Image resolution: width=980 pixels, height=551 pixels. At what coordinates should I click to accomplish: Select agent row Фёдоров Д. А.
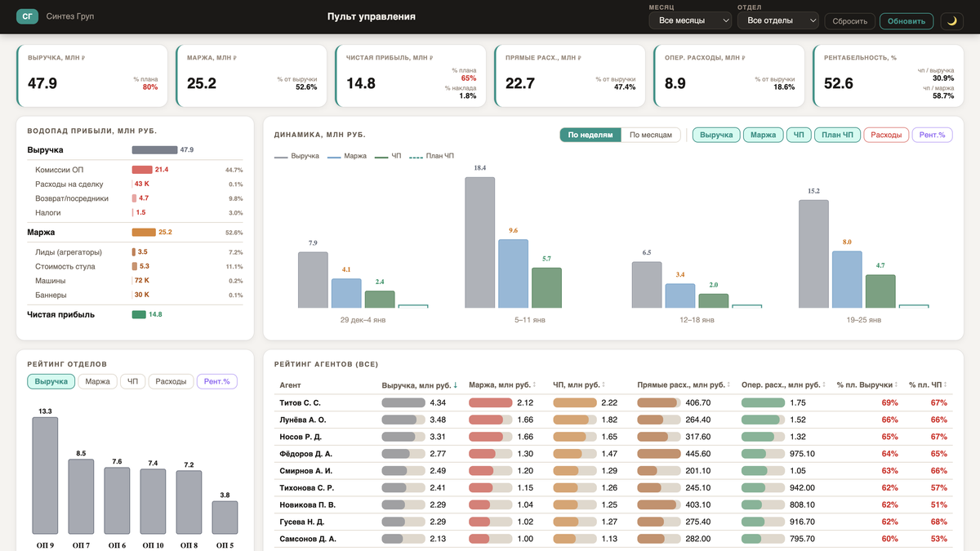613,454
